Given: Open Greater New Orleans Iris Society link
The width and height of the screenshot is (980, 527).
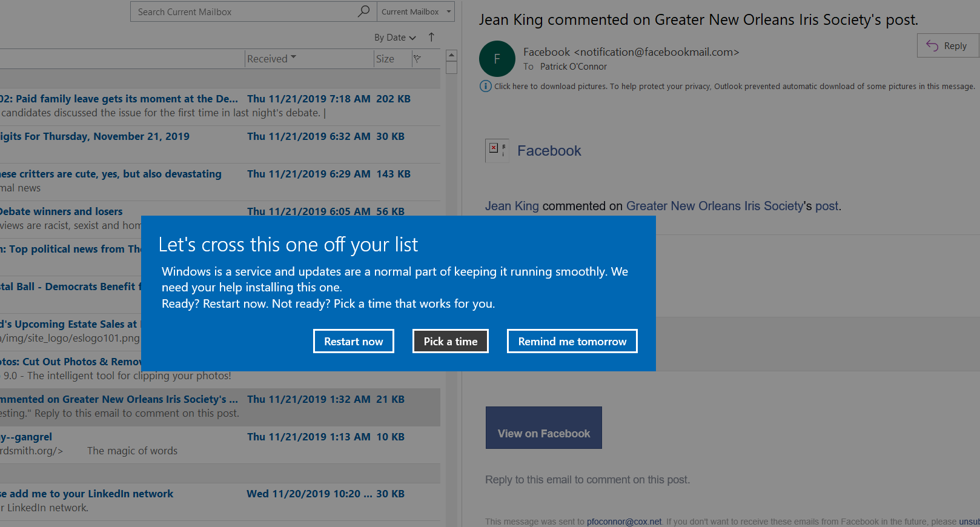Looking at the screenshot, I should click(715, 206).
